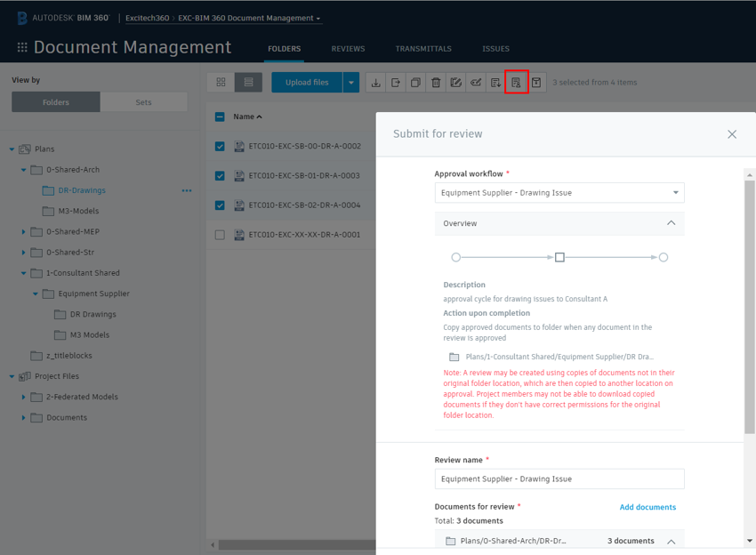Open the EXC-BIM 360 Document Management project dropdown
The height and width of the screenshot is (555, 756).
(x=249, y=19)
